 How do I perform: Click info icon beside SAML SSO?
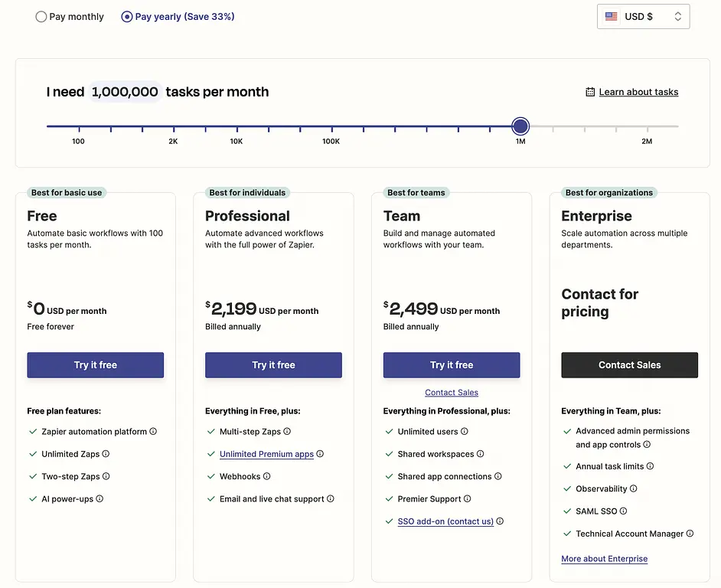pyautogui.click(x=623, y=511)
